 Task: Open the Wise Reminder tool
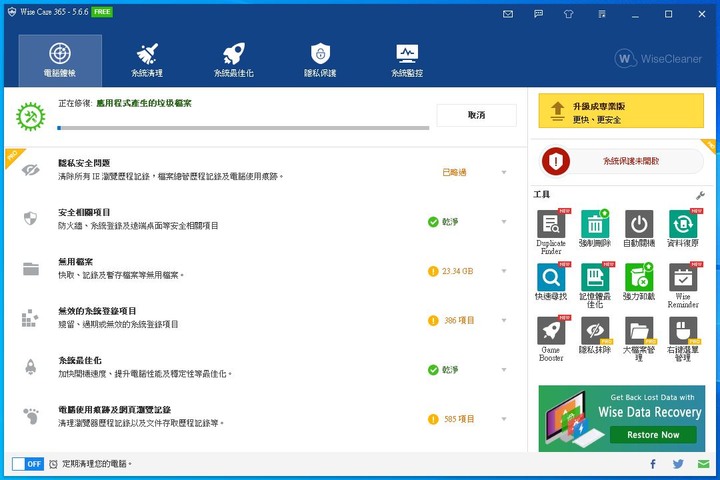683,278
